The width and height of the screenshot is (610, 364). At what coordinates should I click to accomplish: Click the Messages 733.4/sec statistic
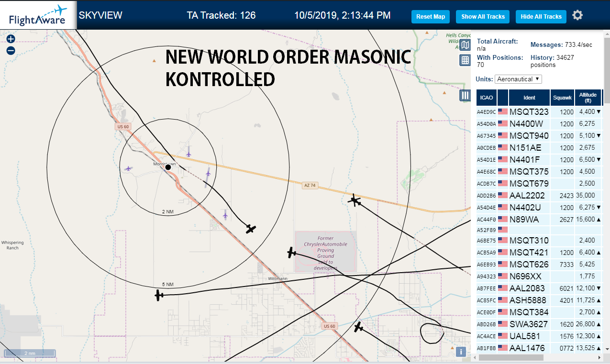[561, 44]
